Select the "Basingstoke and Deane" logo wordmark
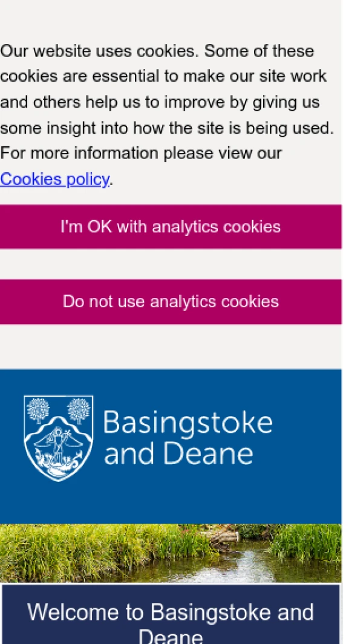 pos(188,438)
